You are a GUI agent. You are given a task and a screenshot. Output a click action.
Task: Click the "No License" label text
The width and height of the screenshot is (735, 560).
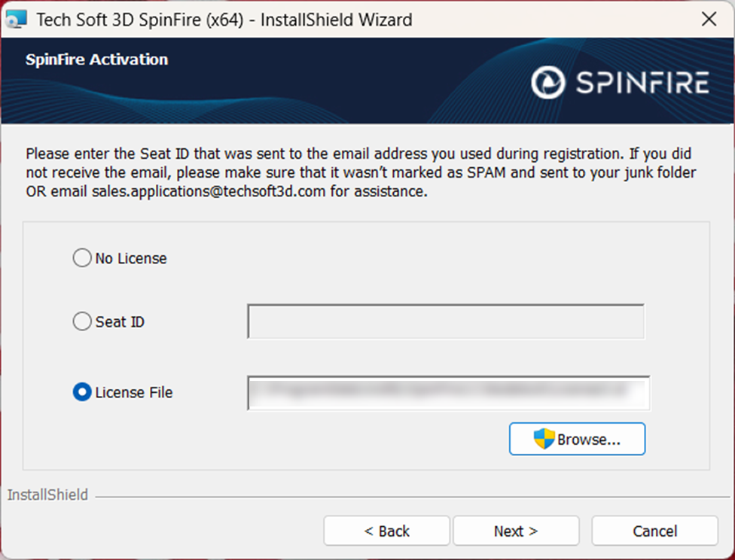tap(131, 258)
